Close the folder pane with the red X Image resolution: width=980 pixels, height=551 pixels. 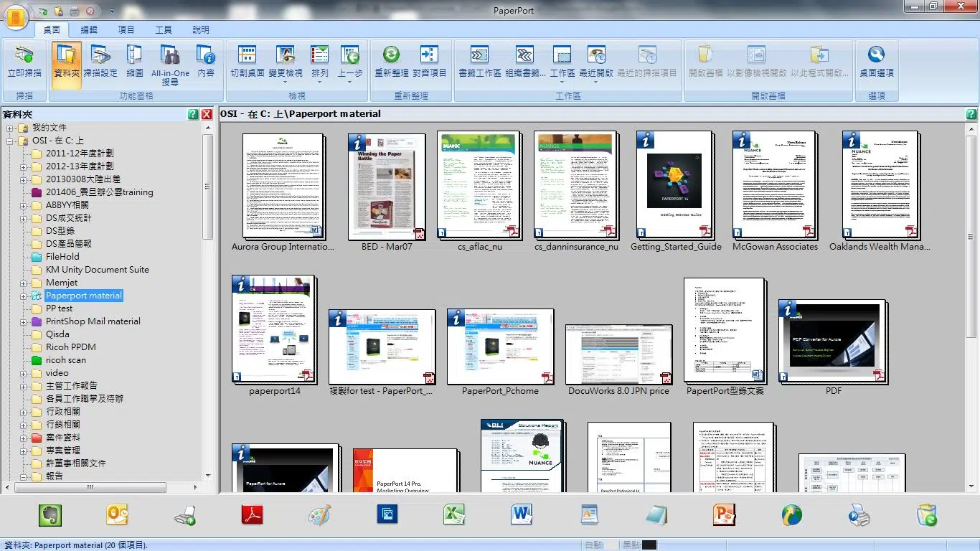coord(207,114)
